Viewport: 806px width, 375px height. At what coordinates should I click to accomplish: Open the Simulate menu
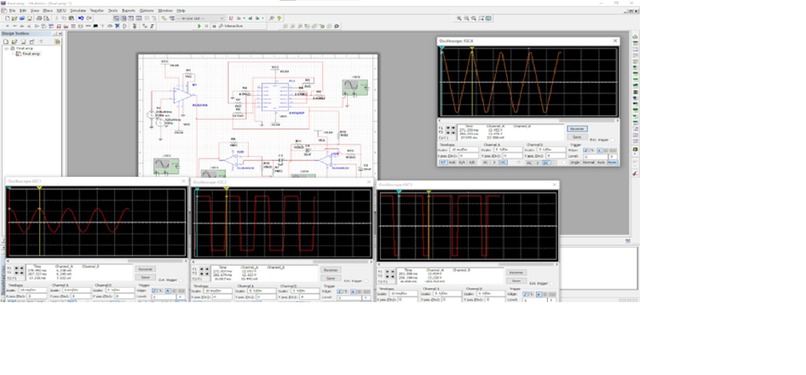(x=78, y=10)
